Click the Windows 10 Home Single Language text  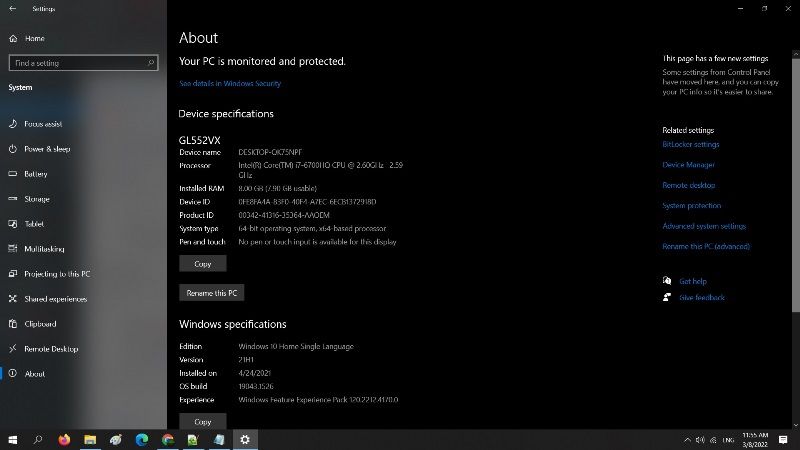pos(296,346)
